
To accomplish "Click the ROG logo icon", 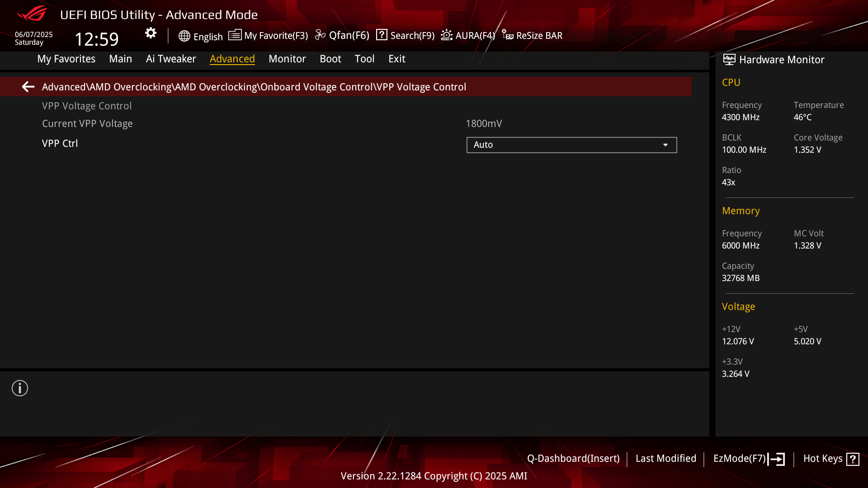I will [x=32, y=14].
